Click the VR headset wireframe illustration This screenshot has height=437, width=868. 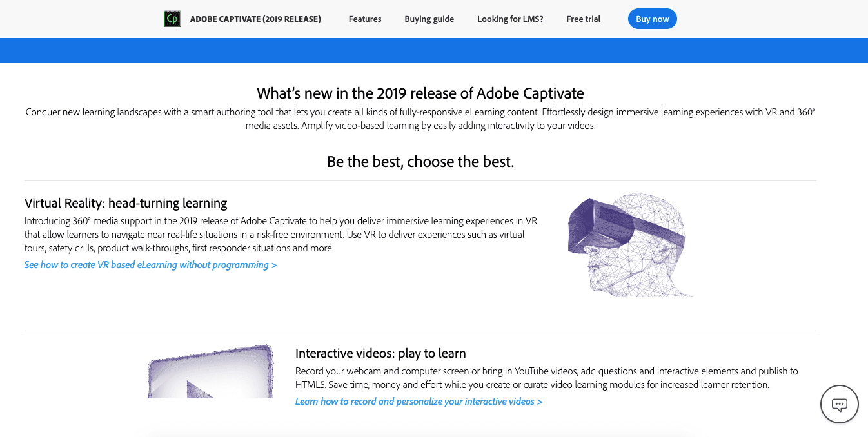coord(629,245)
